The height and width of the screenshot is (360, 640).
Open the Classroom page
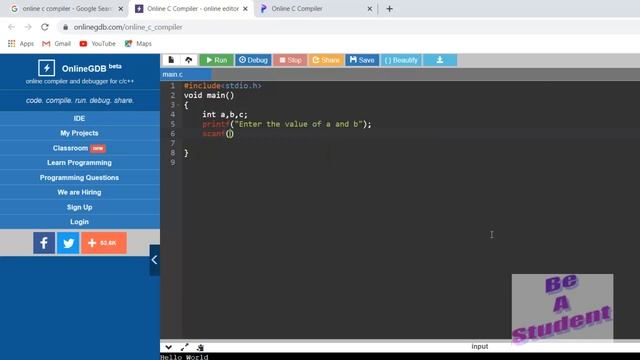coord(79,148)
